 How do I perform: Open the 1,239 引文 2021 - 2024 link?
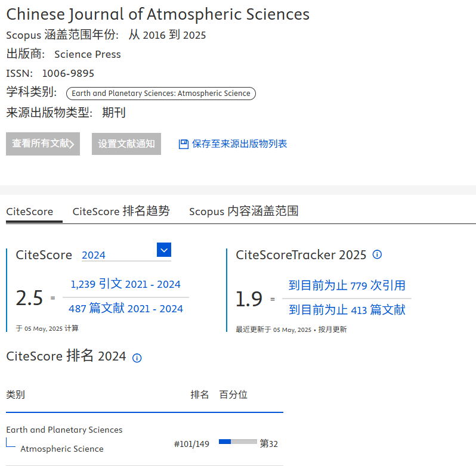pos(125,284)
